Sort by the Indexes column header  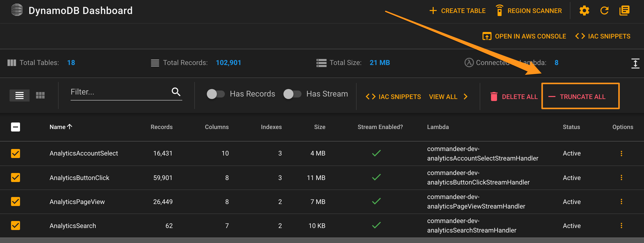(271, 127)
